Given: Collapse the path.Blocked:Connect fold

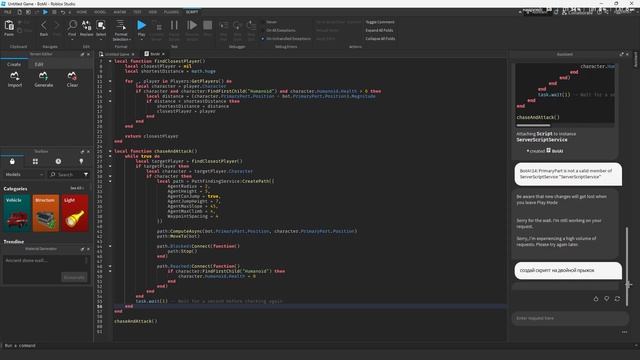Looking at the screenshot, I should 110,246.
